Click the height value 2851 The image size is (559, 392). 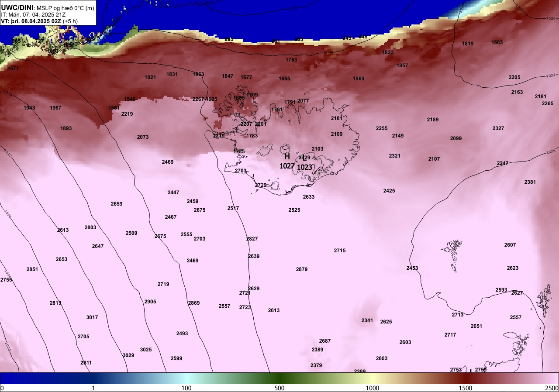point(32,269)
